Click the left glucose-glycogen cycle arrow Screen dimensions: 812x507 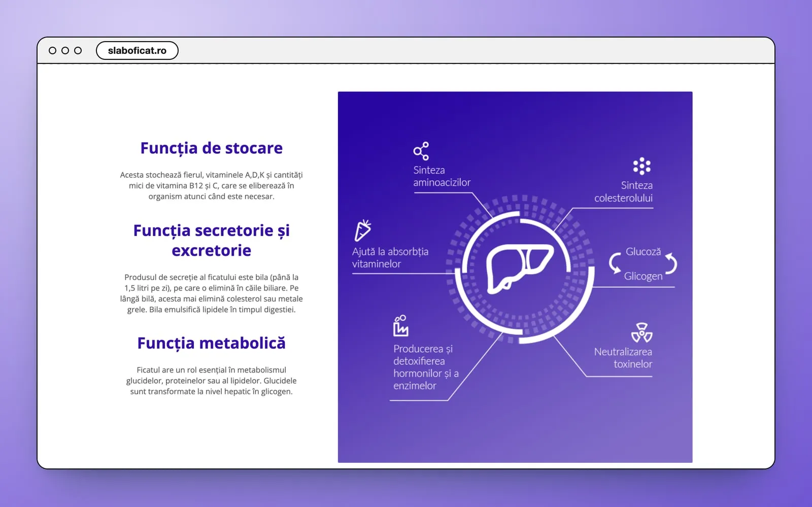click(615, 263)
